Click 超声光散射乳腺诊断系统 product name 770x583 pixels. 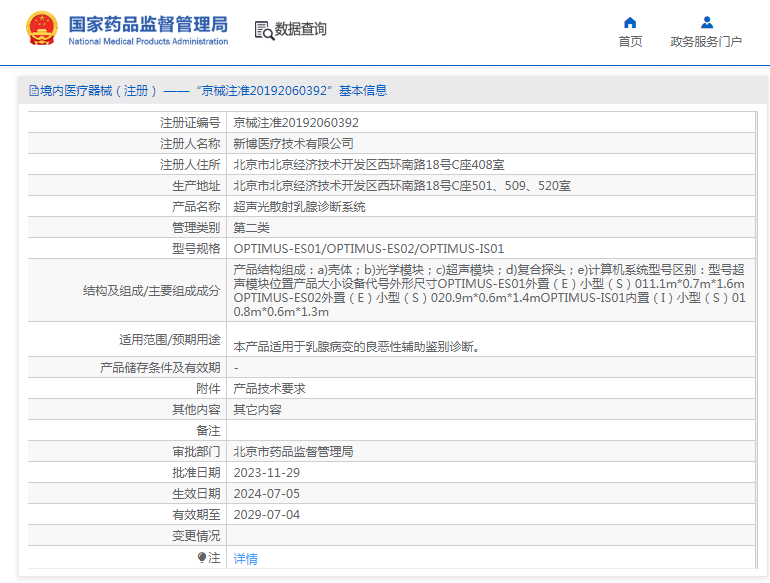point(299,207)
